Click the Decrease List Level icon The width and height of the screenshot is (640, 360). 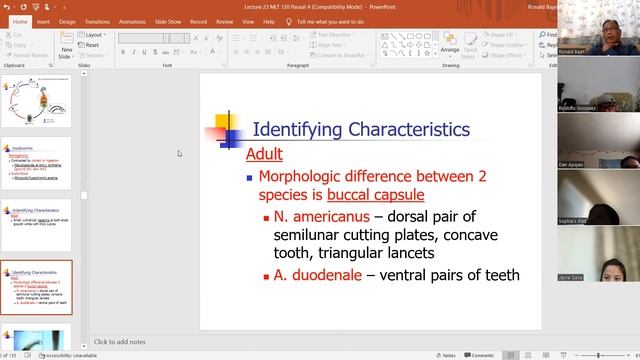273,38
